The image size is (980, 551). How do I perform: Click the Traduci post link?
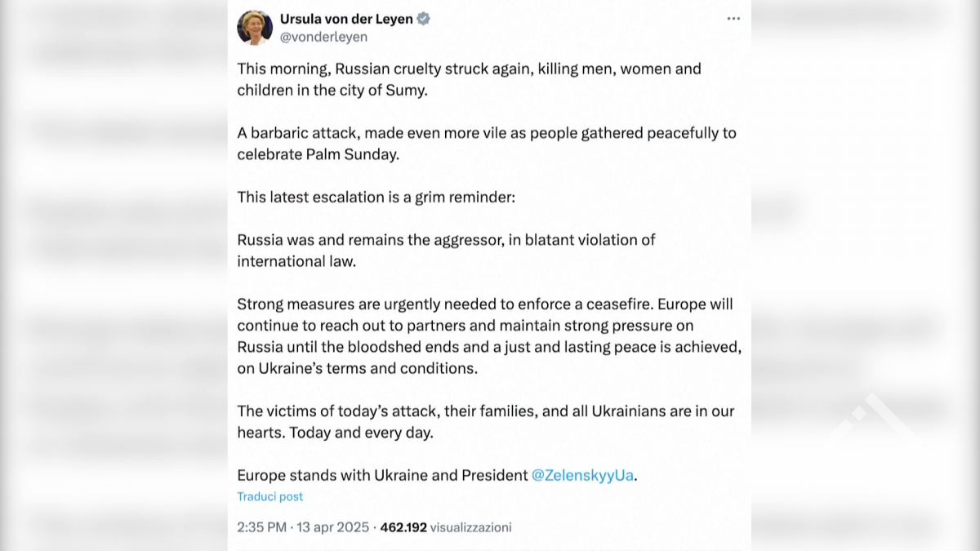pyautogui.click(x=269, y=496)
